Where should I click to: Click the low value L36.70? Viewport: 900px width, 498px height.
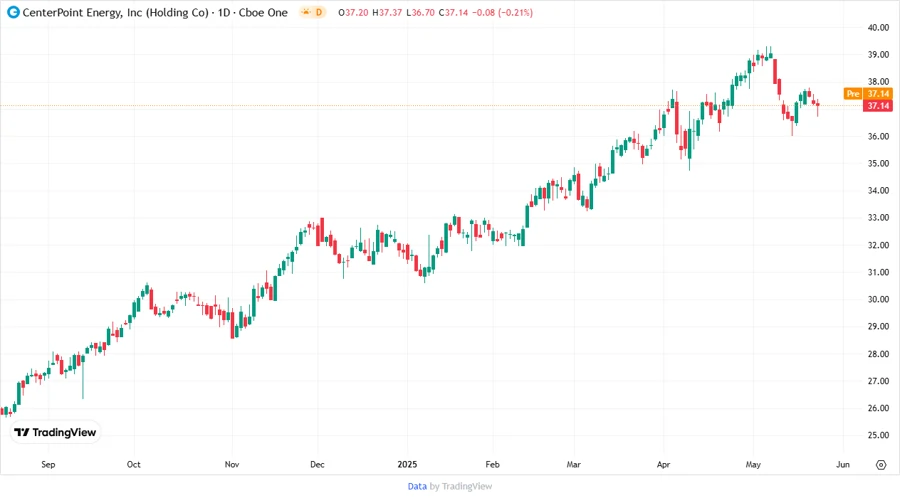pyautogui.click(x=420, y=13)
